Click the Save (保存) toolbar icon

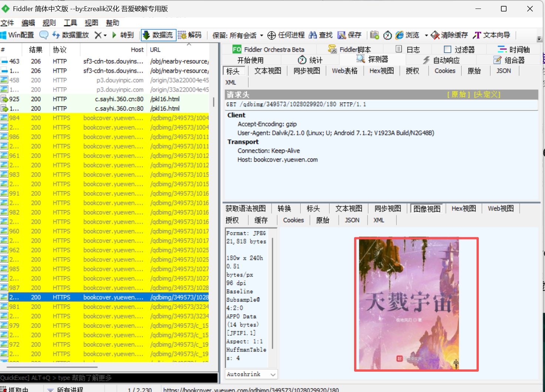pyautogui.click(x=342, y=35)
